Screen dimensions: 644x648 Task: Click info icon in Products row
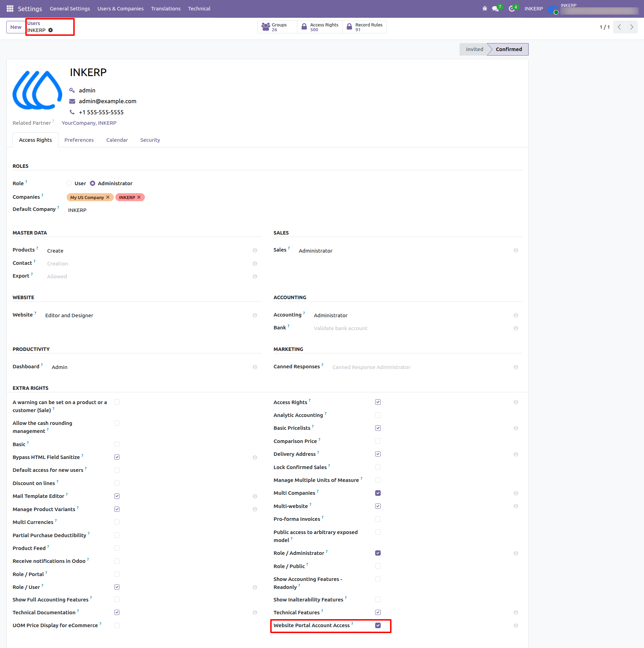click(x=255, y=251)
